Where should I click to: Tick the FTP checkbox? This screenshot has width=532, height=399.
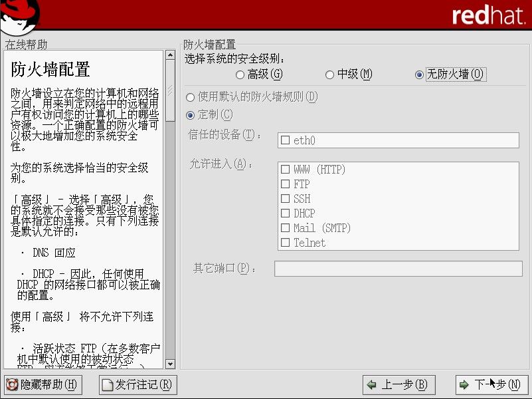pos(286,184)
